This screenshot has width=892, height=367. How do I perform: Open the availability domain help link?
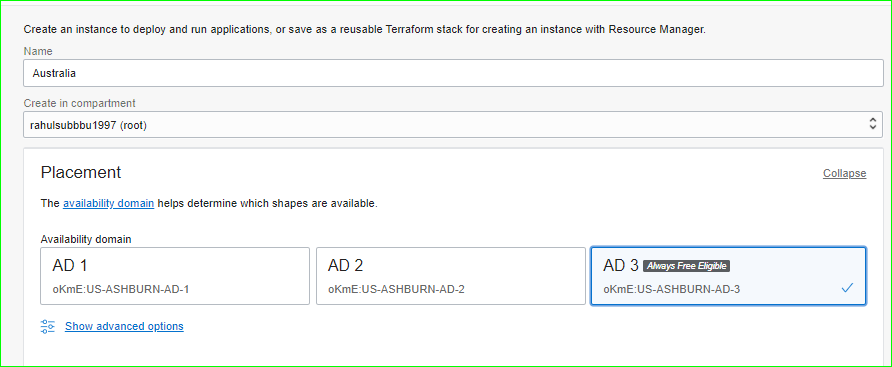(109, 203)
